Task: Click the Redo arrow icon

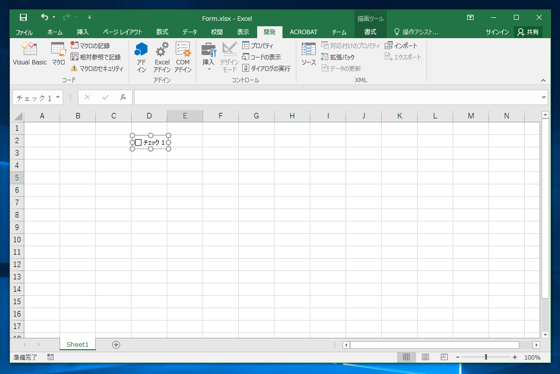Action: coord(66,17)
